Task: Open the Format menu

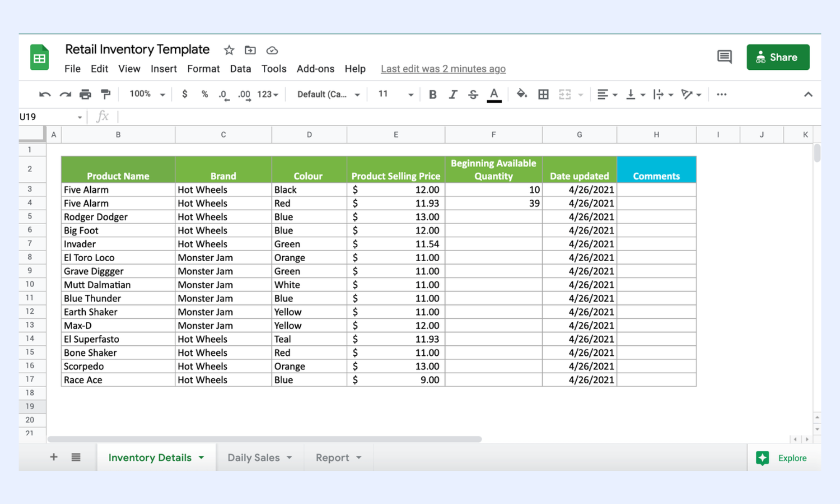Action: pyautogui.click(x=203, y=69)
